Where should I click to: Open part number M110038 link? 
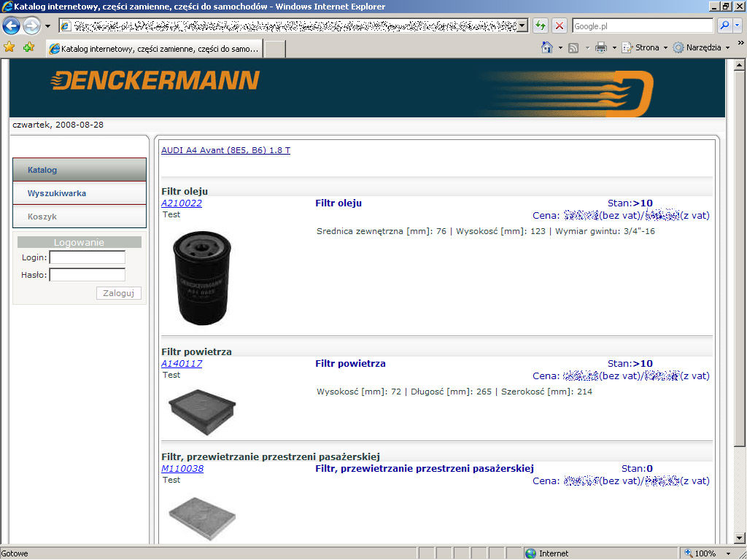pyautogui.click(x=182, y=469)
